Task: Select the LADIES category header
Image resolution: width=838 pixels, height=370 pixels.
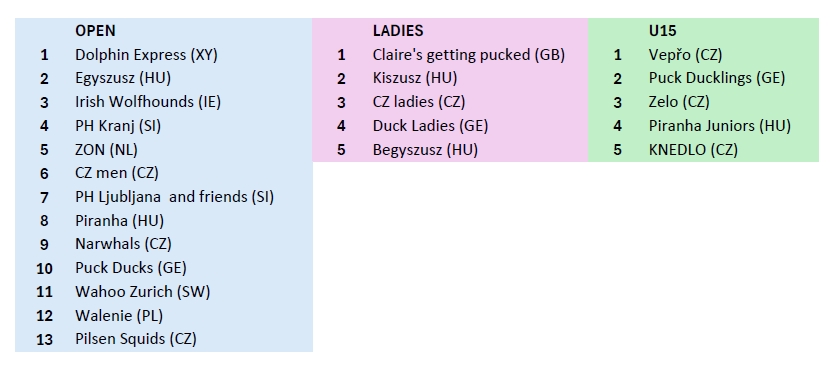Action: click(398, 30)
